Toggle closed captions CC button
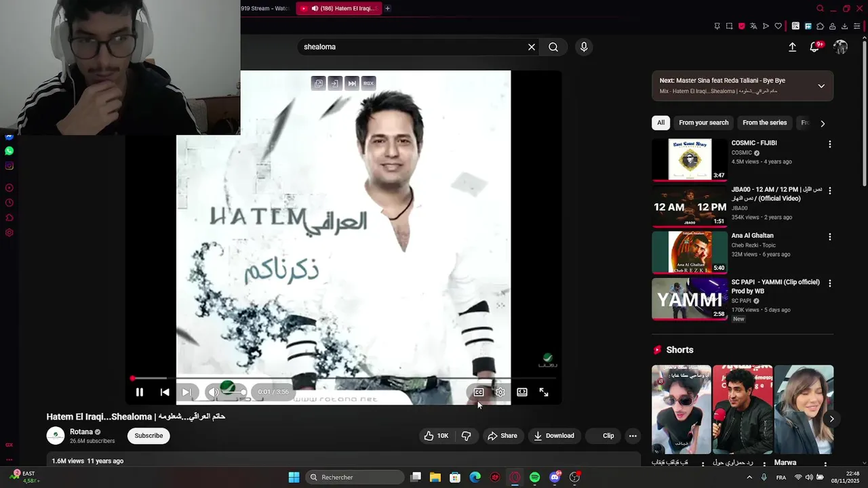Screen dimensions: 868x488 point(479,392)
